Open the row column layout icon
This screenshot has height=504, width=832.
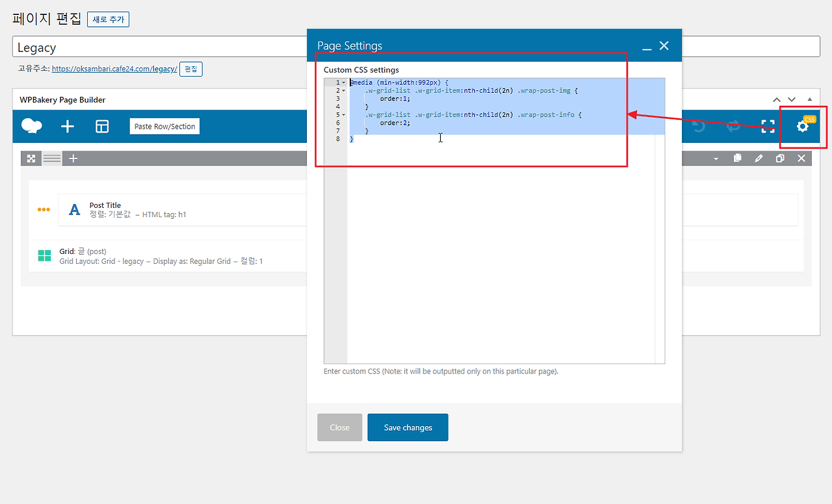pyautogui.click(x=52, y=158)
